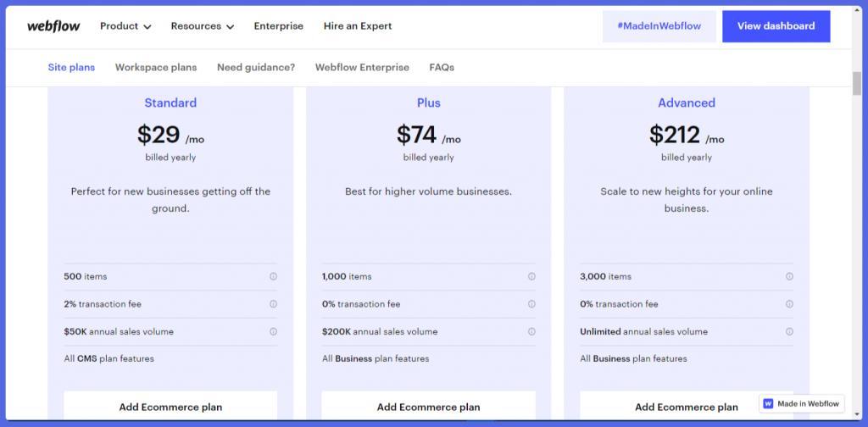Click 'Unlimited annual sales volume' text
The height and width of the screenshot is (427, 868).
coord(644,332)
